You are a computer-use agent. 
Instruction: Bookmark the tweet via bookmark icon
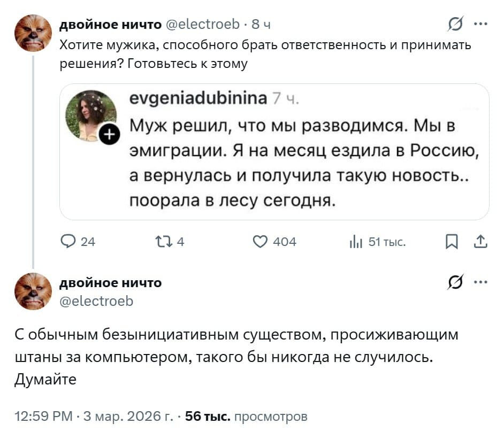(x=453, y=242)
